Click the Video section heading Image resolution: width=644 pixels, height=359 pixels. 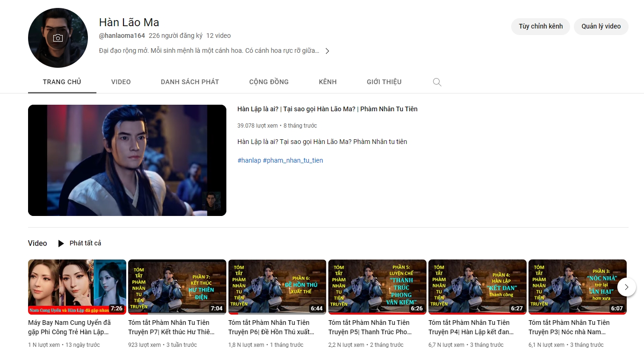[x=37, y=243]
